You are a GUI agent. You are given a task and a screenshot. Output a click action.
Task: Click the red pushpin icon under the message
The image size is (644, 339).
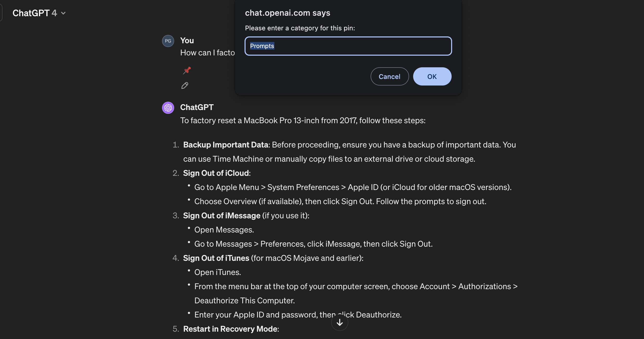[187, 70]
